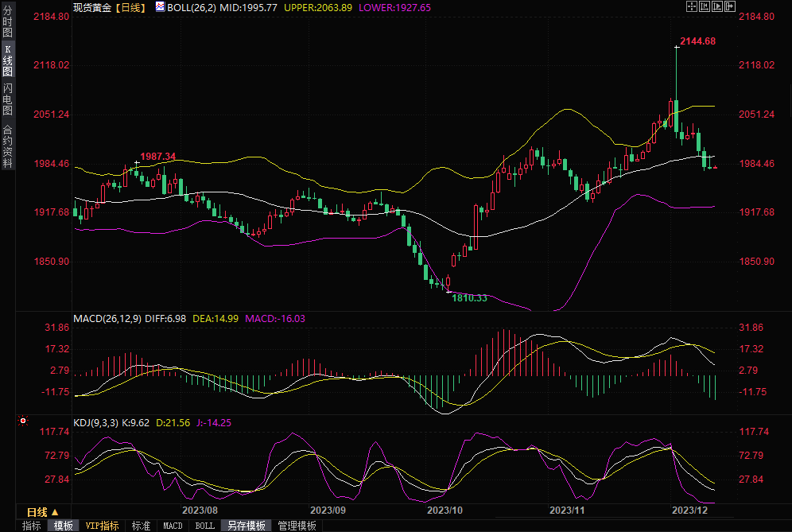Click the BOLL indicator chart icon
Viewport: 792px width, 532px height.
[x=160, y=6]
